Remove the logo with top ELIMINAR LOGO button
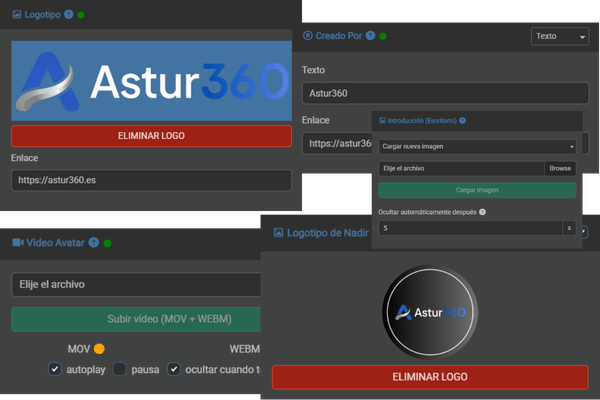600x400 pixels. (152, 136)
